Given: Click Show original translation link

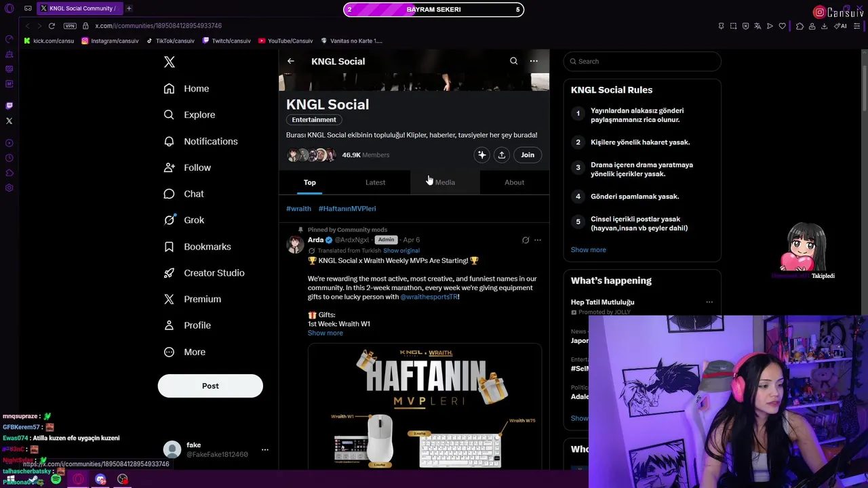Looking at the screenshot, I should (401, 251).
